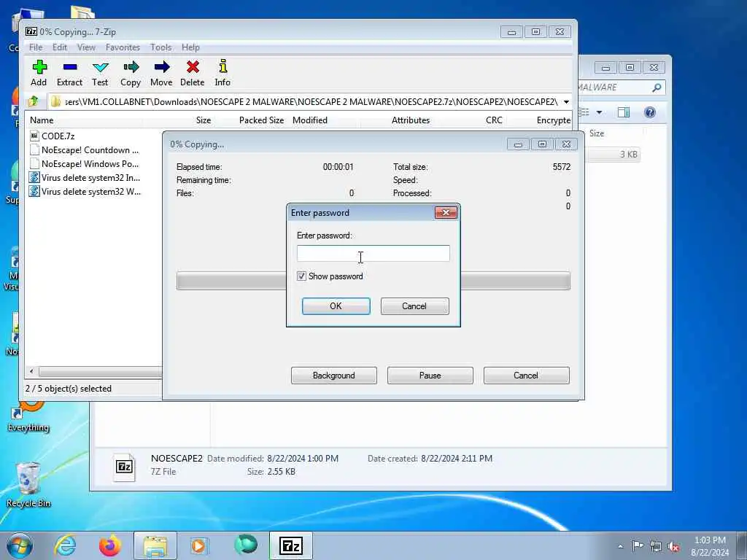This screenshot has height=560, width=747.
Task: Click the Move toolbar icon
Action: [161, 73]
